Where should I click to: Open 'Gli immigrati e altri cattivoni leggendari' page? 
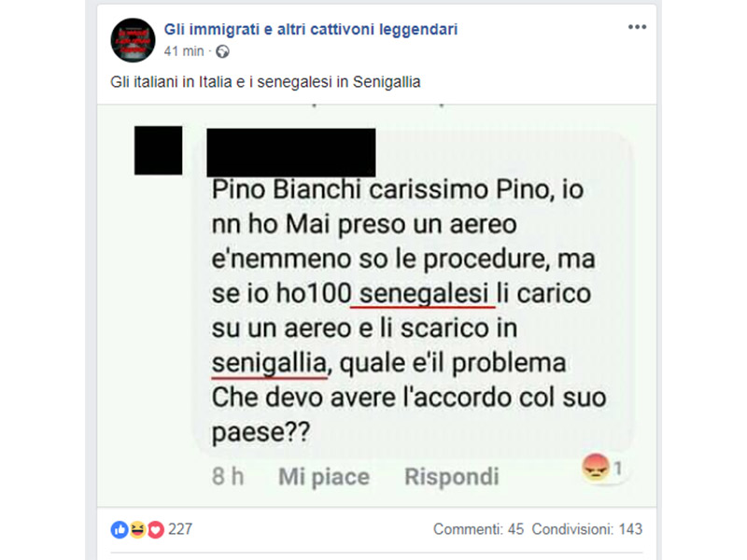311,30
